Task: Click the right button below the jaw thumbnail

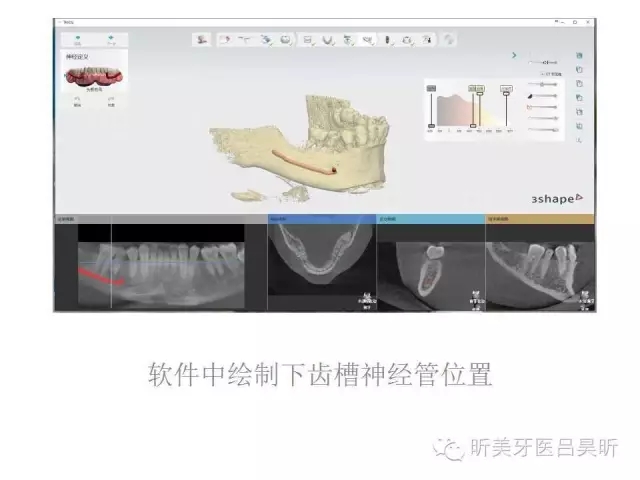Action: click(111, 101)
